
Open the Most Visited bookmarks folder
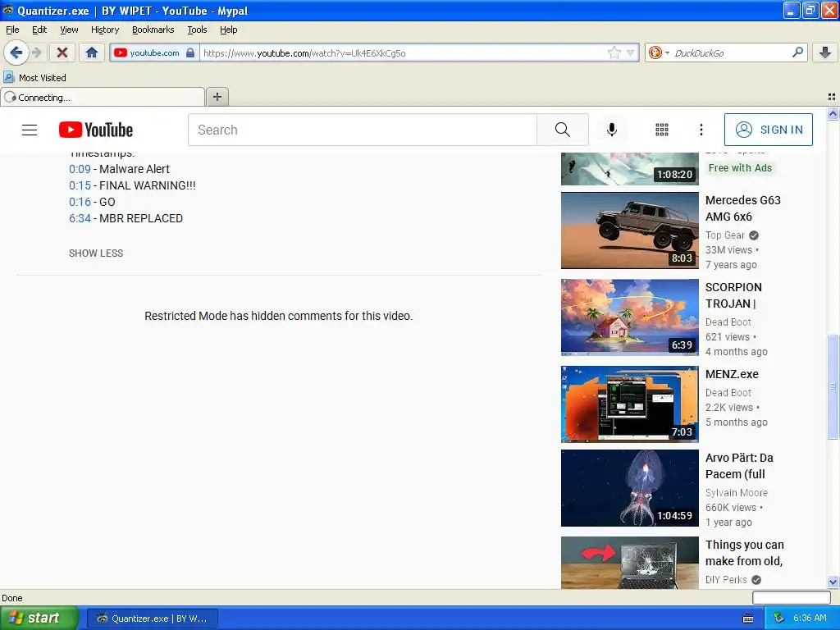35,78
